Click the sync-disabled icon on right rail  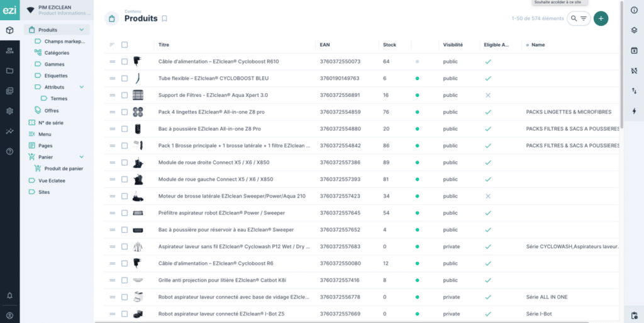click(634, 71)
